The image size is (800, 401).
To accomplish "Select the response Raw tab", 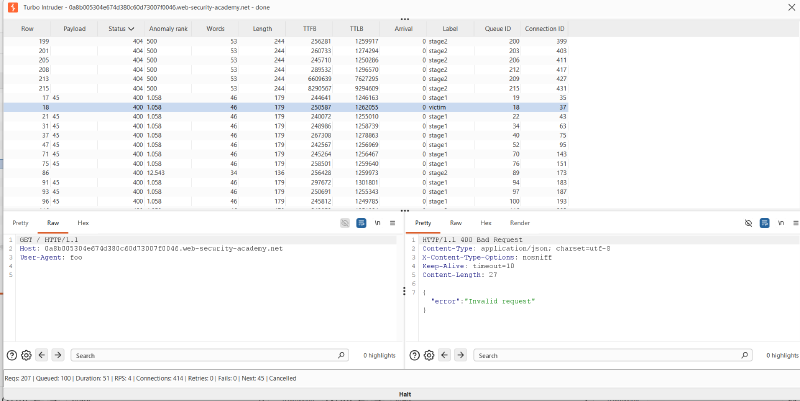I will click(456, 223).
